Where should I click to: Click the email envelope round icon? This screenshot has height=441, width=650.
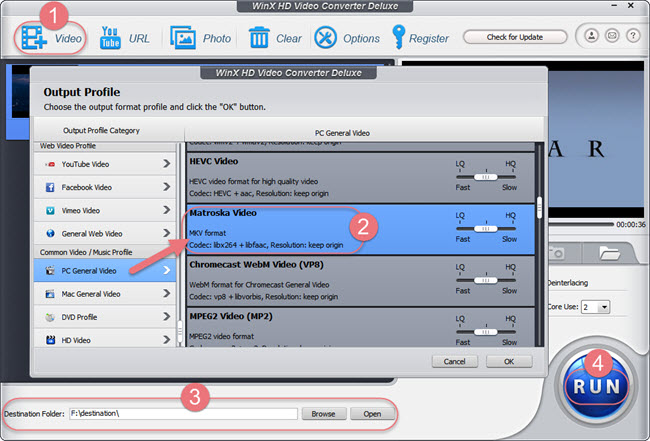click(612, 36)
